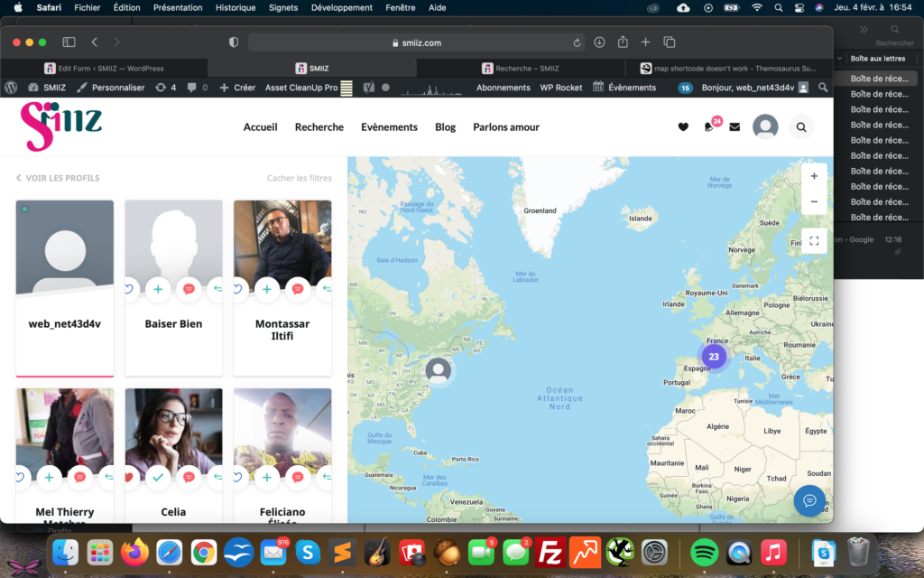Open the user avatar menu in site header
Viewport: 924px width, 578px height.
(765, 126)
